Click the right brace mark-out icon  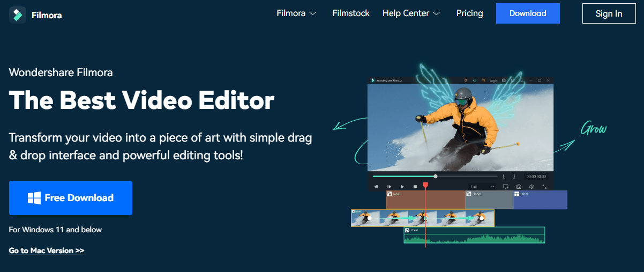pyautogui.click(x=514, y=176)
